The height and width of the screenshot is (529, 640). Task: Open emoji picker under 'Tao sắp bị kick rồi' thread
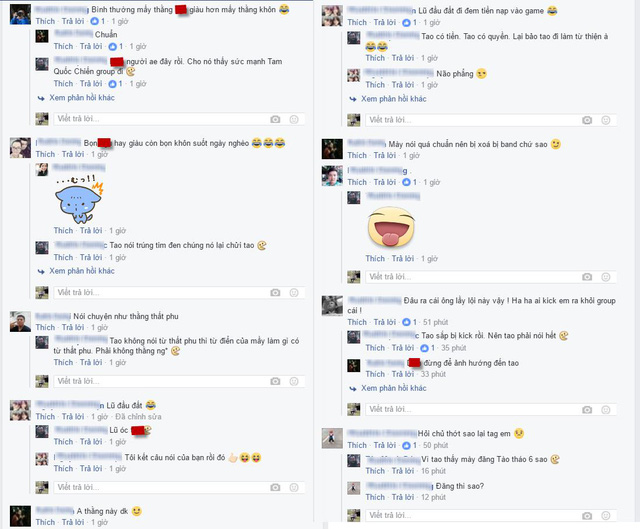606,409
